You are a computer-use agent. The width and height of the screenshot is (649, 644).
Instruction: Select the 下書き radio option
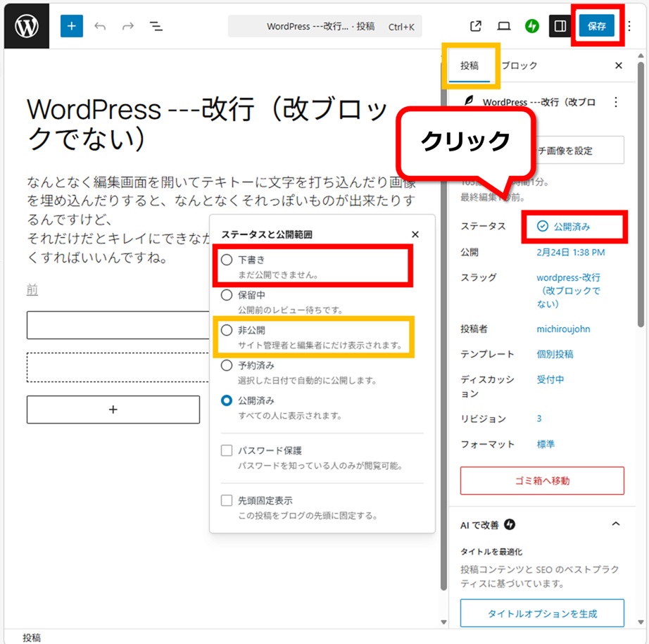[x=227, y=260]
